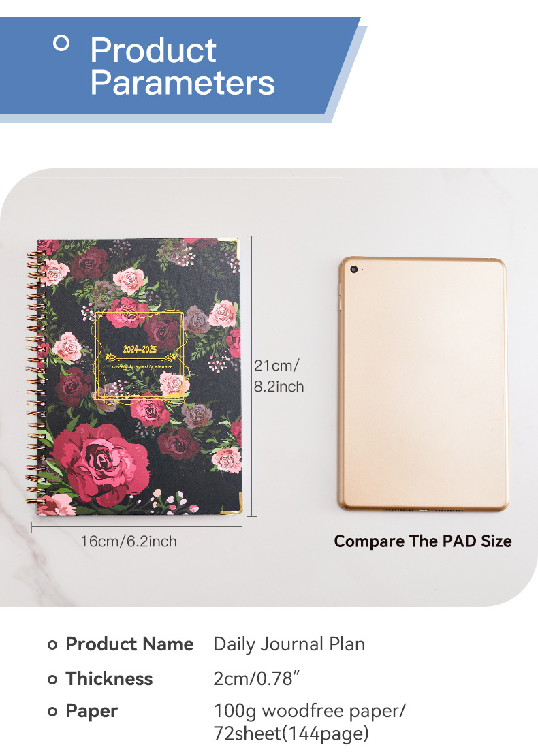Click the 72sheet(144page) text

point(291,734)
